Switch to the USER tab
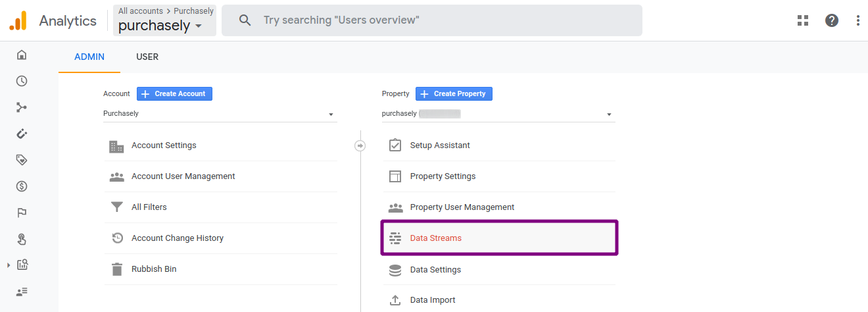This screenshot has height=312, width=868. click(x=147, y=57)
